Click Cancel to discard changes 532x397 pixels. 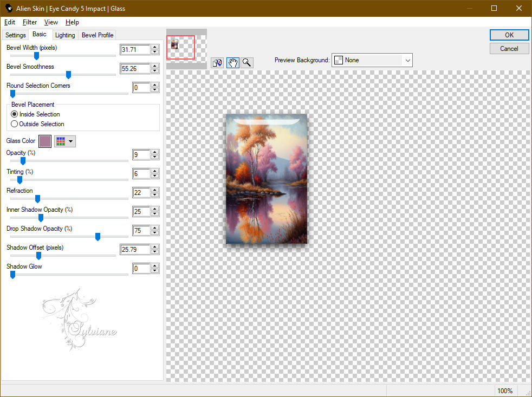[x=509, y=49]
